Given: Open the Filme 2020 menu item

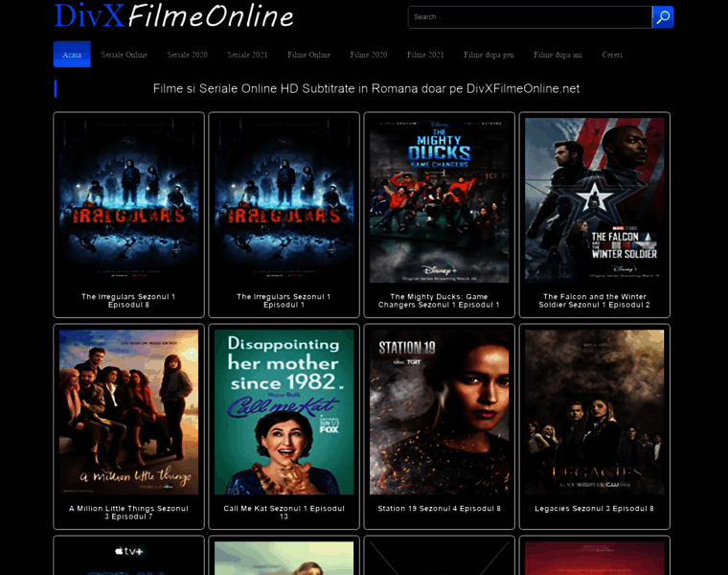Looking at the screenshot, I should tap(369, 55).
